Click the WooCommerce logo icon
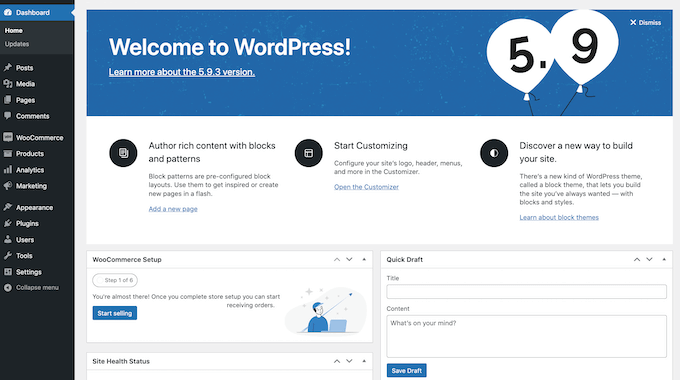 coord(7,138)
